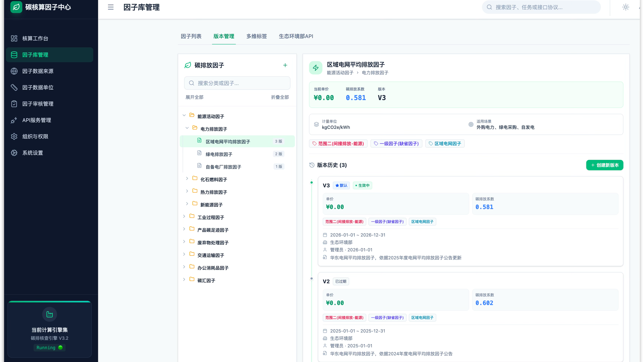Screen dimensions: 644x362
Task: Click the 生效中 status badge
Action: [x=362, y=185]
